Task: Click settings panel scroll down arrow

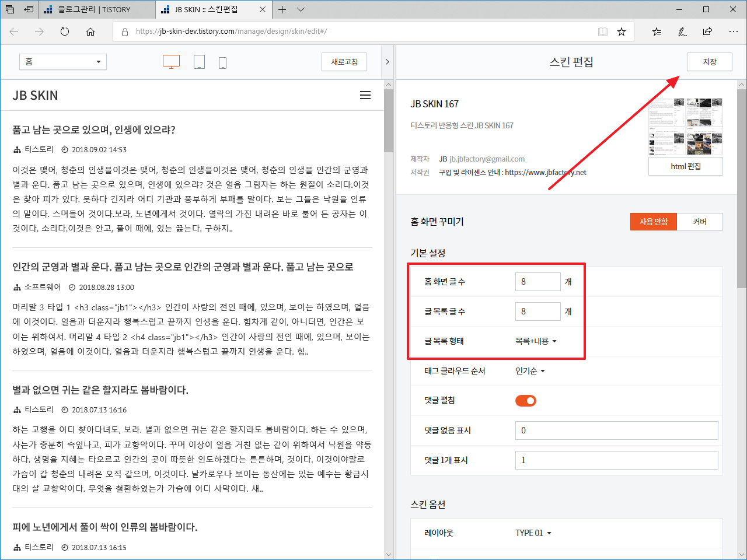Action: [x=742, y=554]
